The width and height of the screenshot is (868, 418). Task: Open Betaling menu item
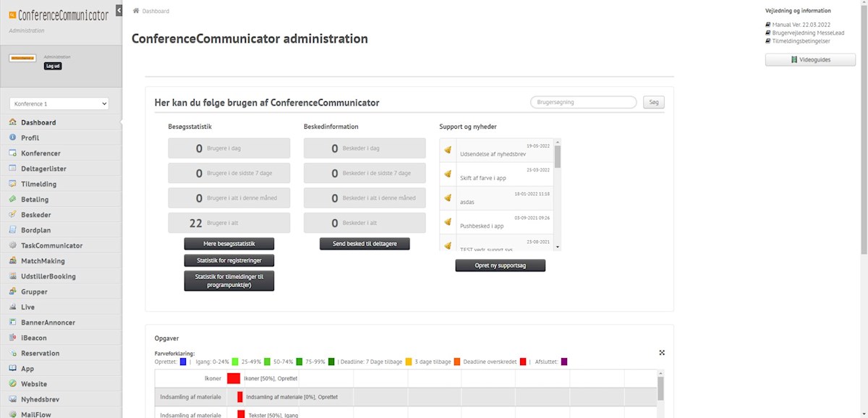point(61,199)
